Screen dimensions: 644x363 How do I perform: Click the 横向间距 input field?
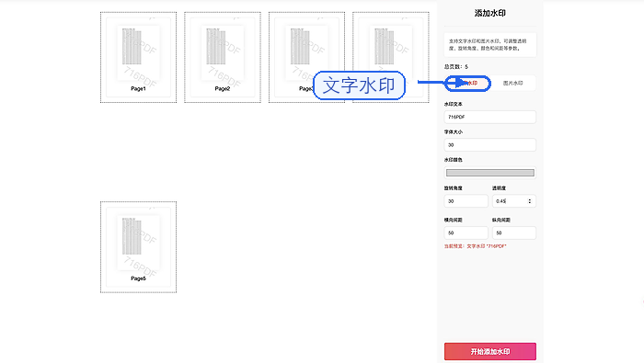(466, 233)
